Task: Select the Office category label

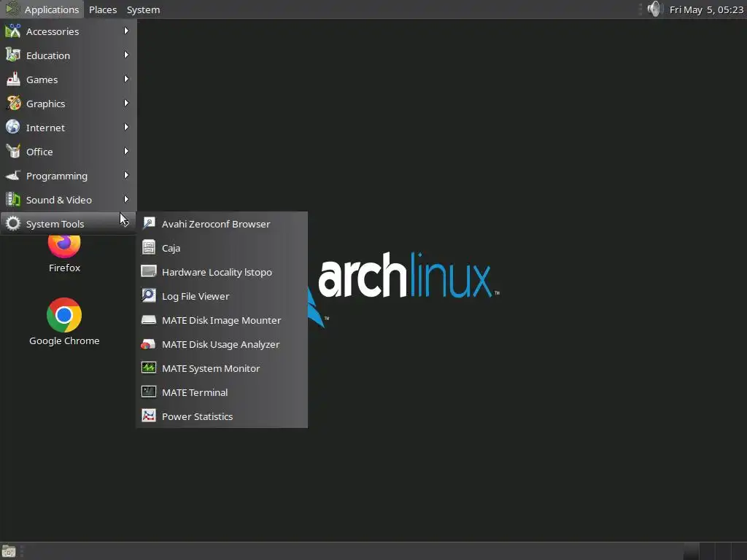Action: click(x=39, y=152)
